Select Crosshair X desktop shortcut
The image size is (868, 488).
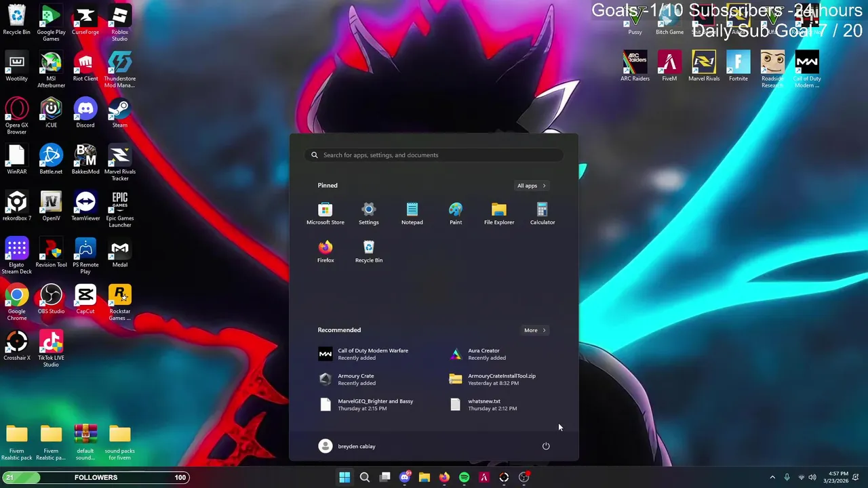[17, 346]
